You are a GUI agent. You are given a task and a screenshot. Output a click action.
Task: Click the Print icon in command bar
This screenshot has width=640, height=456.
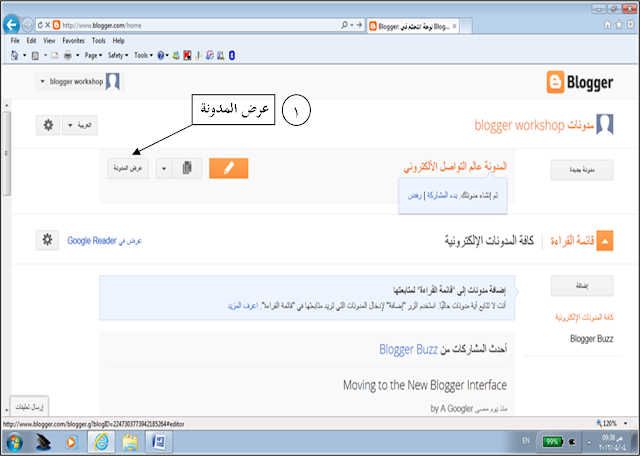pos(68,55)
